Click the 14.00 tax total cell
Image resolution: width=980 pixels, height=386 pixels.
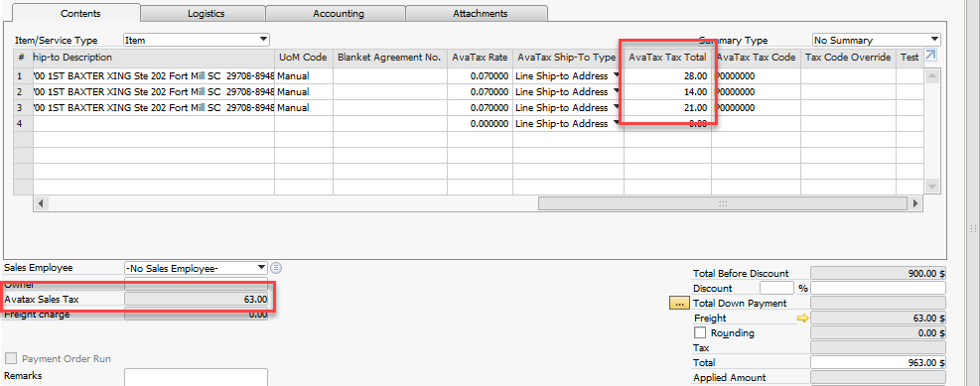click(667, 92)
